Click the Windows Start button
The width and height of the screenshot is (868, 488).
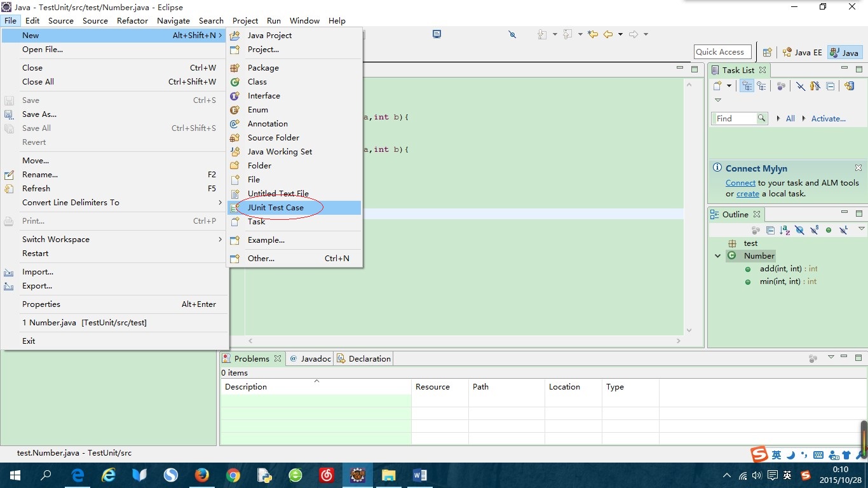point(15,475)
